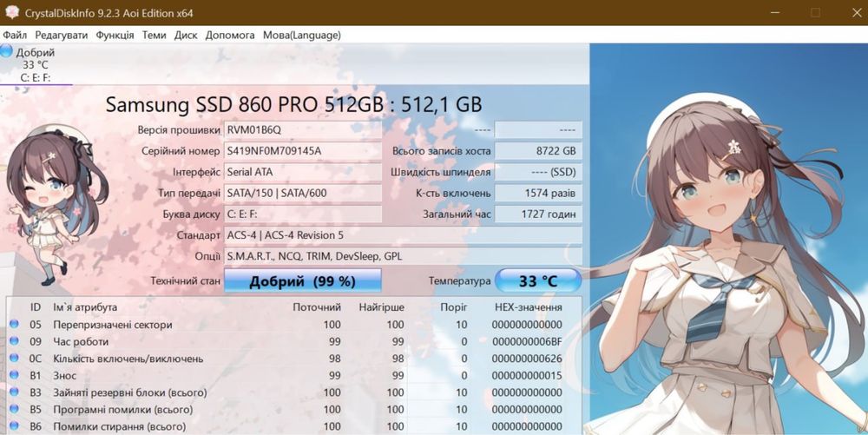Open the Теми menu
The height and width of the screenshot is (435, 868).
pyautogui.click(x=154, y=35)
